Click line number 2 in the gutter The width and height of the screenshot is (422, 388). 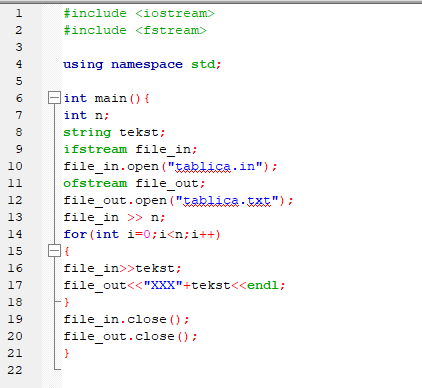pyautogui.click(x=19, y=30)
